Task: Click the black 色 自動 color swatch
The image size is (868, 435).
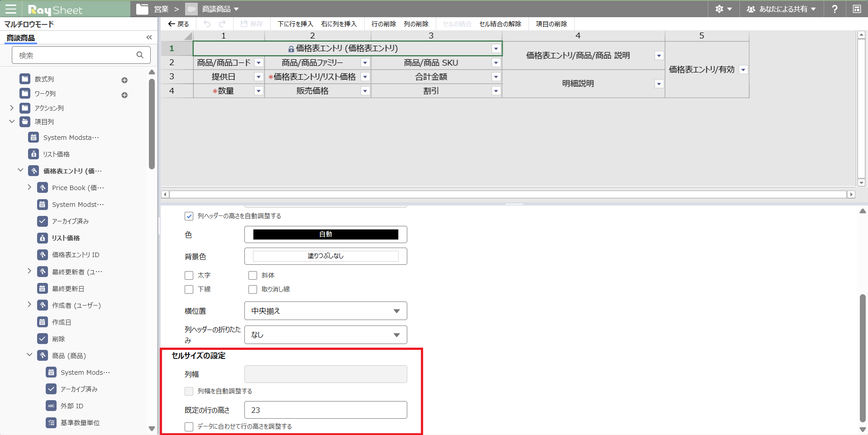Action: pos(326,234)
